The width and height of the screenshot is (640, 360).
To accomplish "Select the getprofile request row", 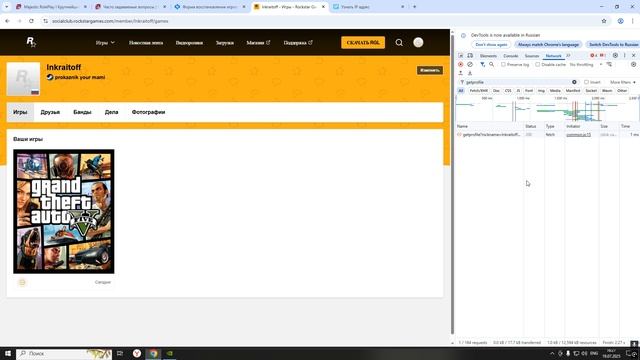I will pos(547,134).
